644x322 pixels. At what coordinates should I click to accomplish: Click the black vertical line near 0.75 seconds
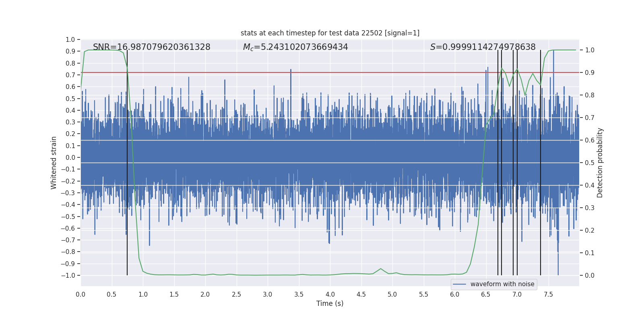(x=127, y=161)
